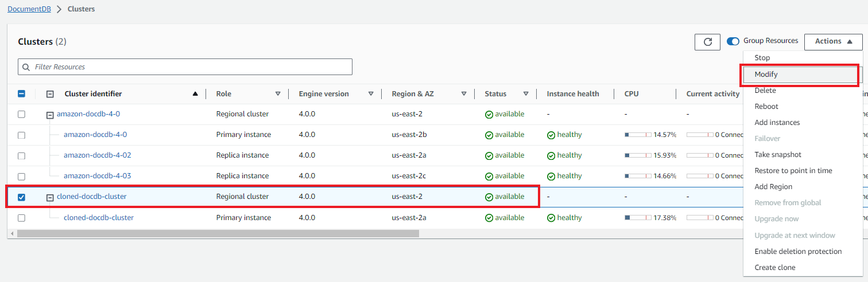Viewport: 868px width, 282px height.
Task: Open the amazon-docdb-4-03 instance link
Action: pos(97,176)
